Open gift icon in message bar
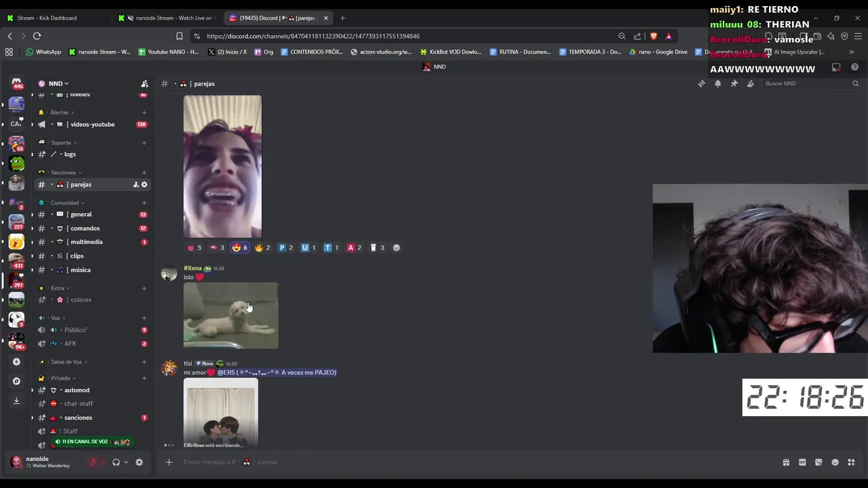 786,462
